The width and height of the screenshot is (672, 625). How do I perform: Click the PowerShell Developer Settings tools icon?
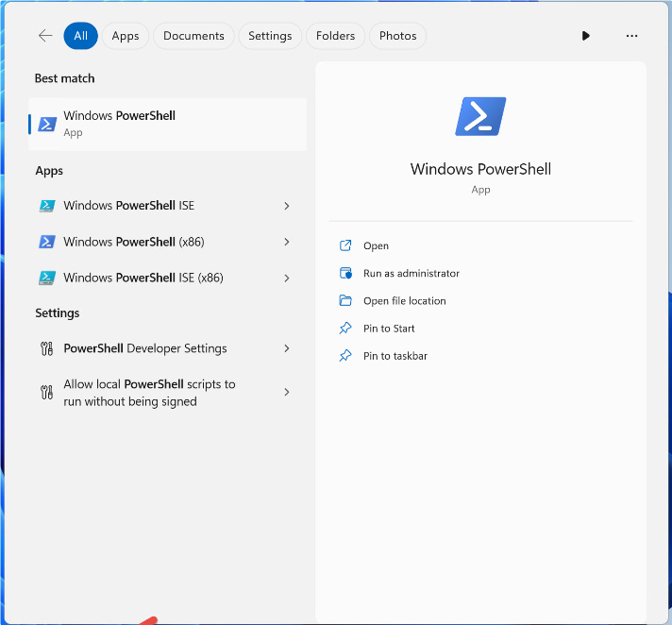pos(46,348)
